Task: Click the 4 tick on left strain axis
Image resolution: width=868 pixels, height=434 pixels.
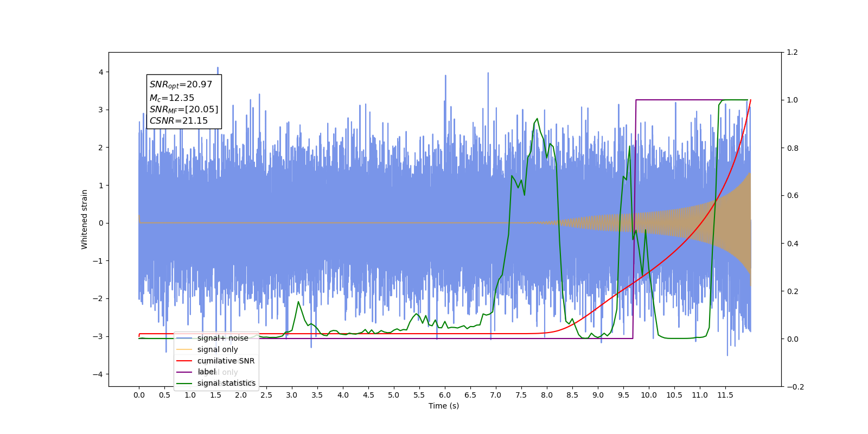Action: pyautogui.click(x=101, y=72)
